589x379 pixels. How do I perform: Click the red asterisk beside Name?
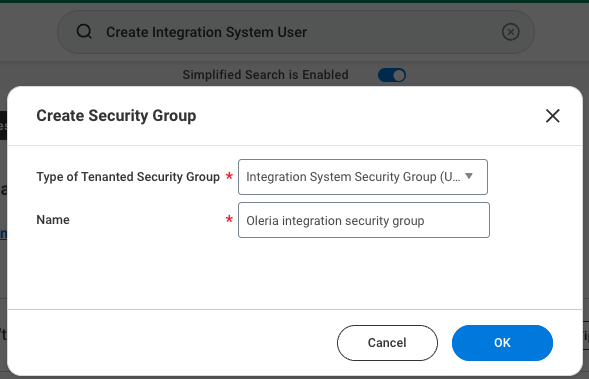point(229,219)
